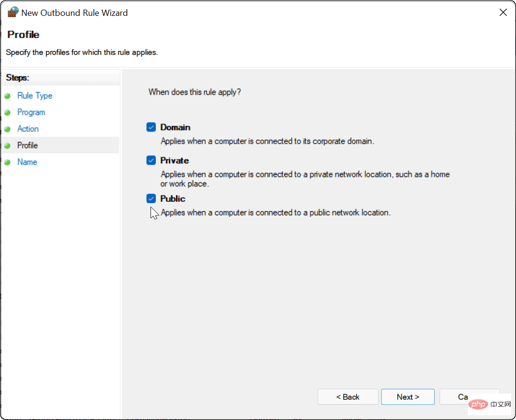
Task: Click the Steps: header label
Action: (17, 78)
